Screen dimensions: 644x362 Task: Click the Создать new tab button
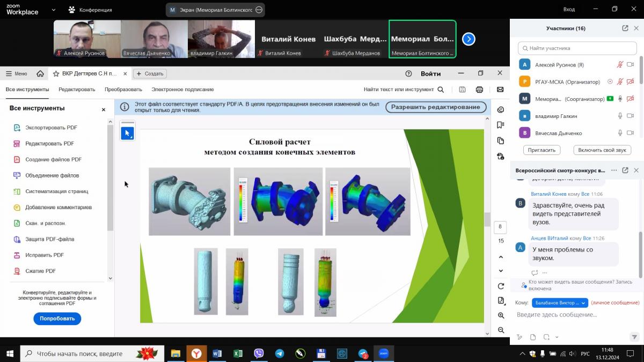coord(150,73)
